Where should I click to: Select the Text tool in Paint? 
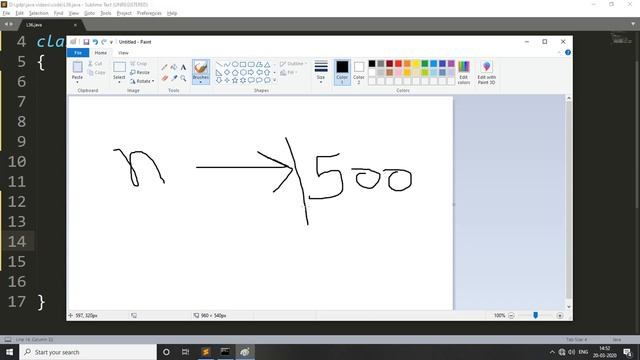[x=183, y=67]
